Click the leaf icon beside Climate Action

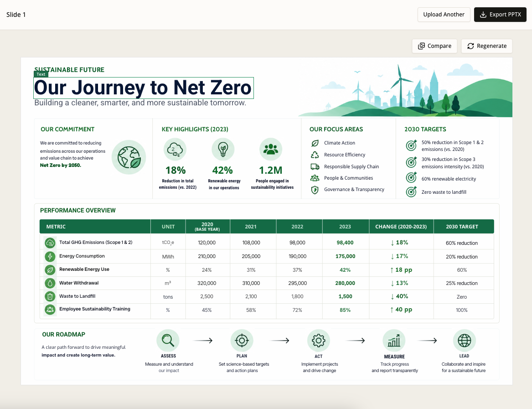click(x=315, y=143)
